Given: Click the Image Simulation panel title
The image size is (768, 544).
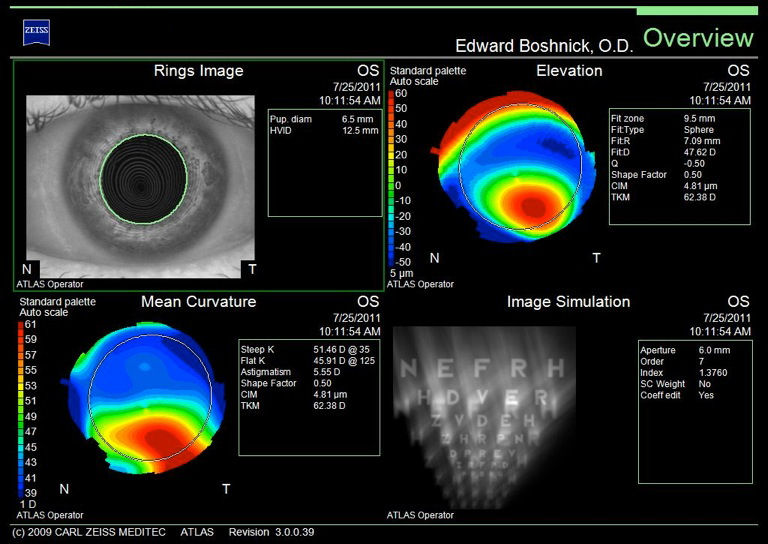Looking at the screenshot, I should (568, 302).
